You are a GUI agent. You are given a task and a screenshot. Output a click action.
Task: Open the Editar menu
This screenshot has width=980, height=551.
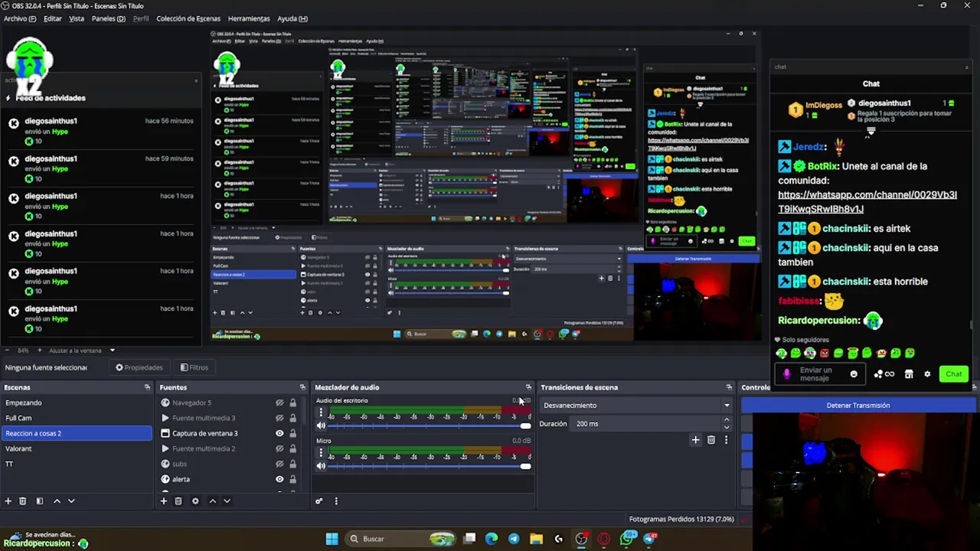point(53,18)
